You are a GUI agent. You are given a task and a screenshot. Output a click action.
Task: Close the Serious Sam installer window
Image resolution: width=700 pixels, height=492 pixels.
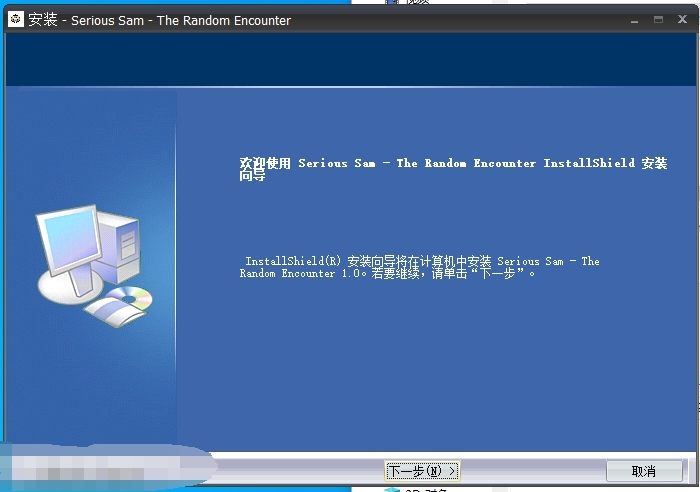click(x=682, y=19)
